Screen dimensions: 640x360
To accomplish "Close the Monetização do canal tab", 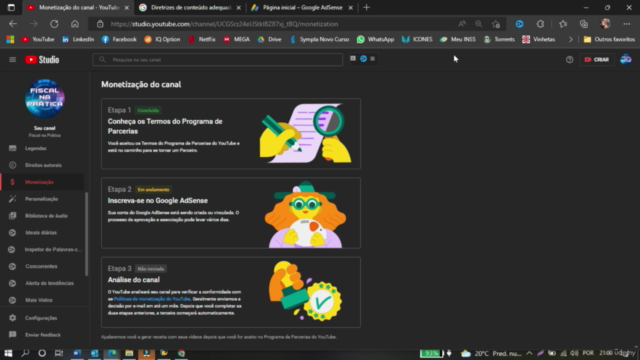I will [x=127, y=8].
